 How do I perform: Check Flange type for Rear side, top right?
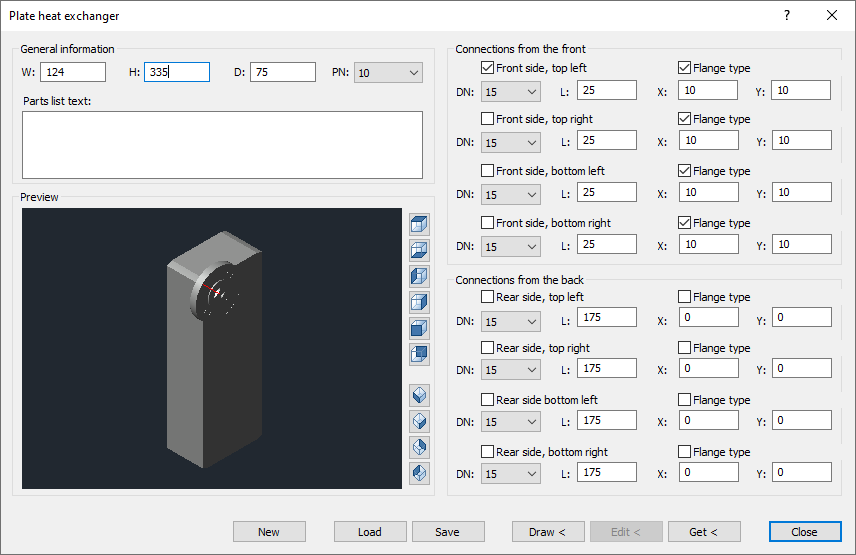click(x=685, y=348)
